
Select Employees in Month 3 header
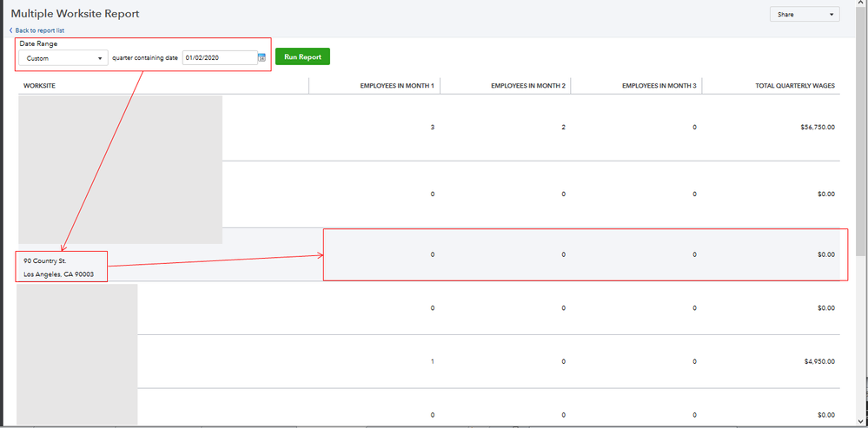659,86
